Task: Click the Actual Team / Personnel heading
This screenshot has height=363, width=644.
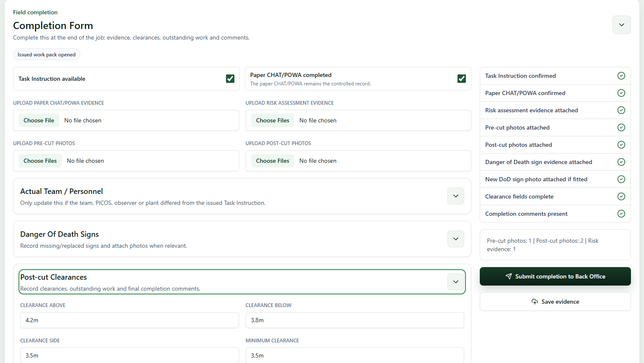Action: pyautogui.click(x=61, y=191)
